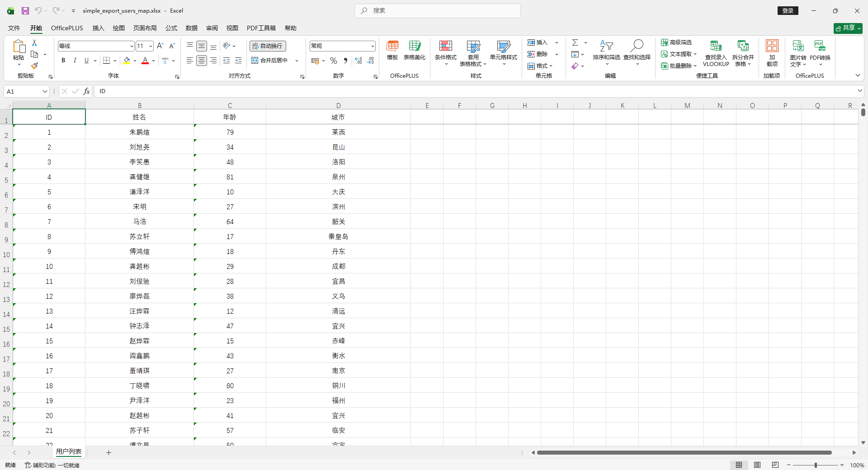This screenshot has height=470, width=868.
Task: Open the 文件 menu
Action: pos(14,28)
